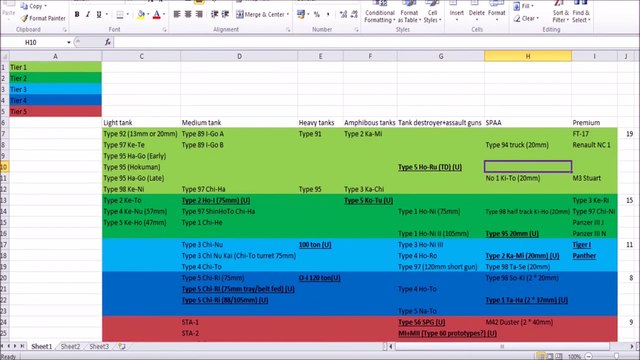Open Alignment dialog launcher
This screenshot has width=640, height=360.
click(288, 30)
